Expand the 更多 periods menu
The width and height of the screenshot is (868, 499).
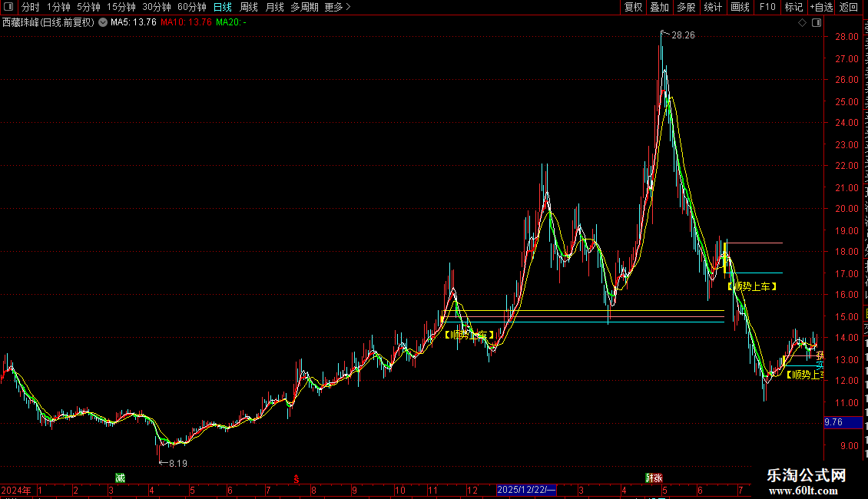coord(337,7)
